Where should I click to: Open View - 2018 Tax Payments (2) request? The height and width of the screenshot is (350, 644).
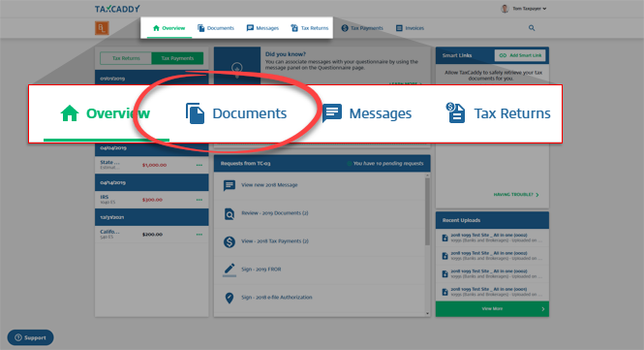coord(275,241)
